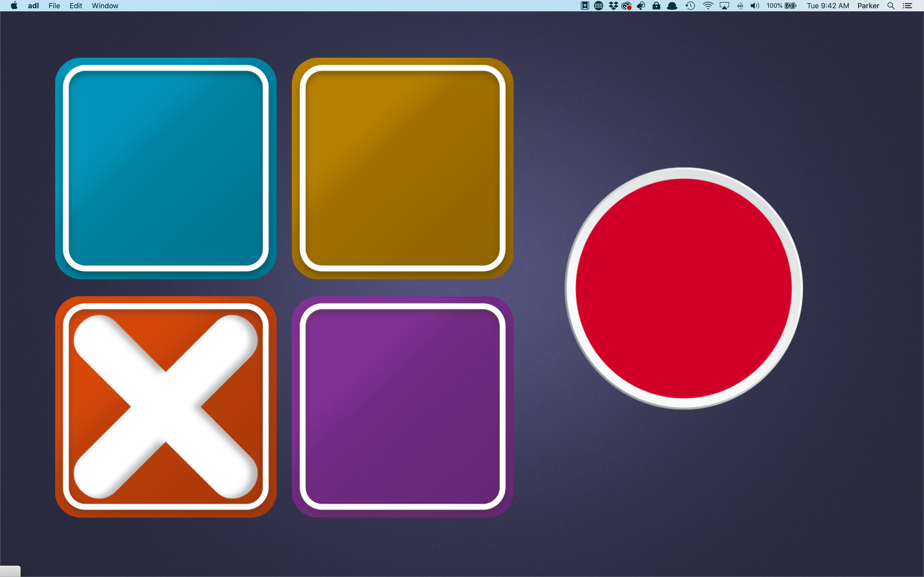This screenshot has height=577, width=924.
Task: Click the padlock menu bar icon
Action: pos(656,6)
